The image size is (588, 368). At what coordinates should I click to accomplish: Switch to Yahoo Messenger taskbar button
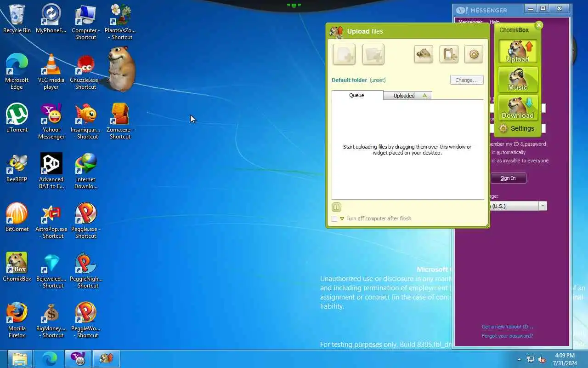[78, 359]
